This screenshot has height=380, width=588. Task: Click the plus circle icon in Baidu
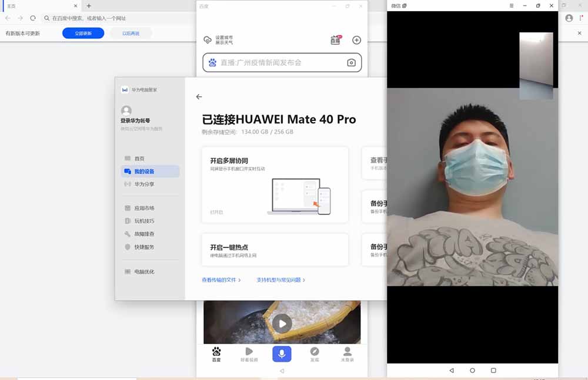(357, 40)
